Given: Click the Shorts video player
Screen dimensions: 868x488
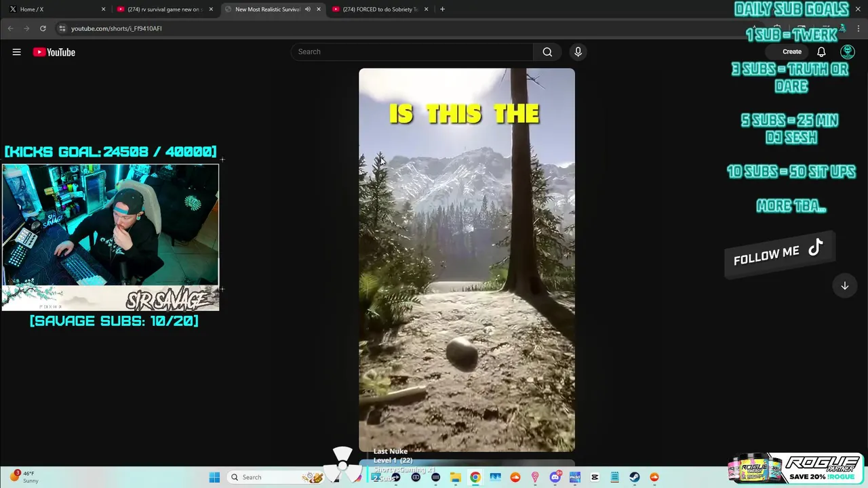Looking at the screenshot, I should click(467, 260).
